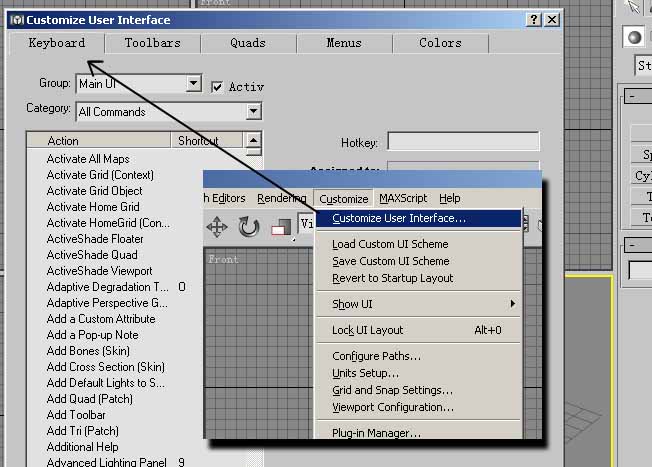Select Adaptive Degradation T... action

coord(108,287)
